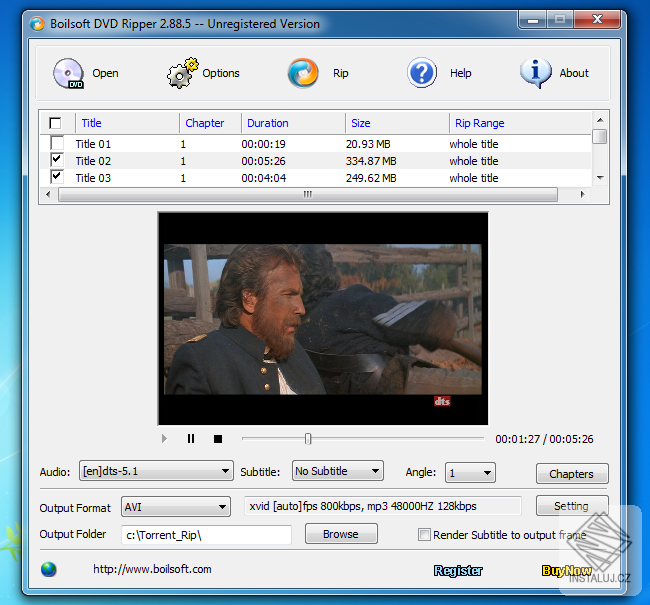This screenshot has height=605, width=650.
Task: Open the Subtitle dropdown
Action: (338, 471)
